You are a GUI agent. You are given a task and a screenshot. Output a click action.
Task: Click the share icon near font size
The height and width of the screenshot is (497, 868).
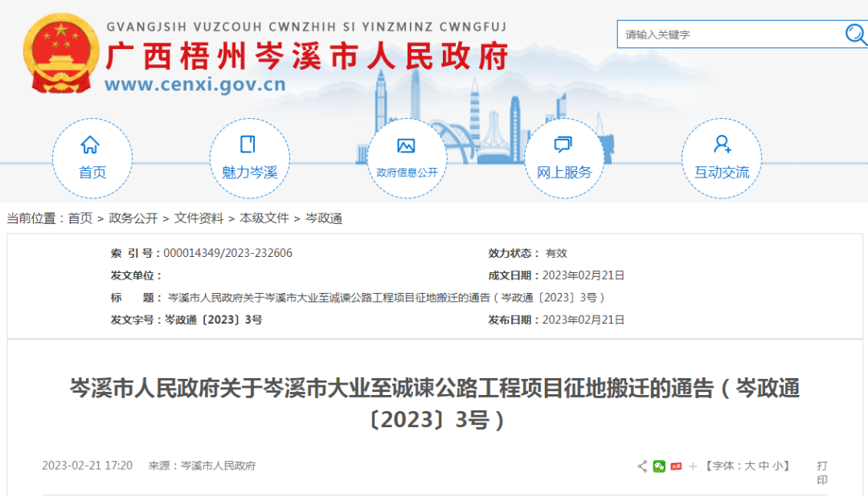pos(642,466)
